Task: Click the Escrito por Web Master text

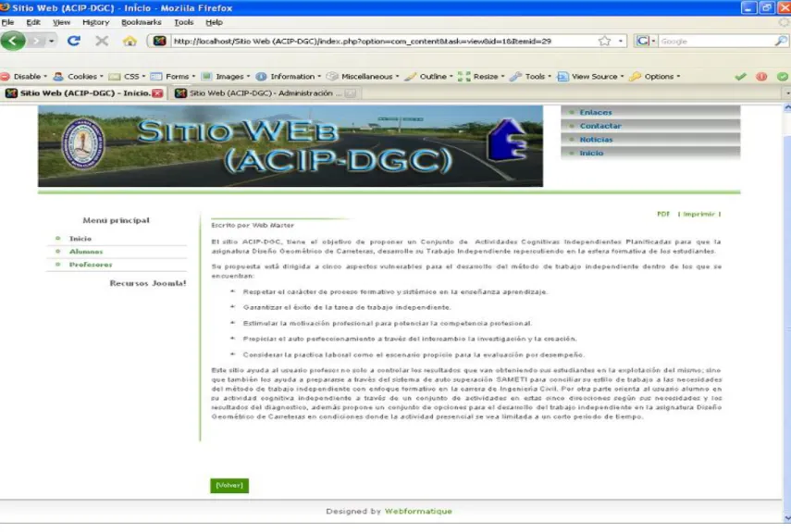Action: click(253, 226)
